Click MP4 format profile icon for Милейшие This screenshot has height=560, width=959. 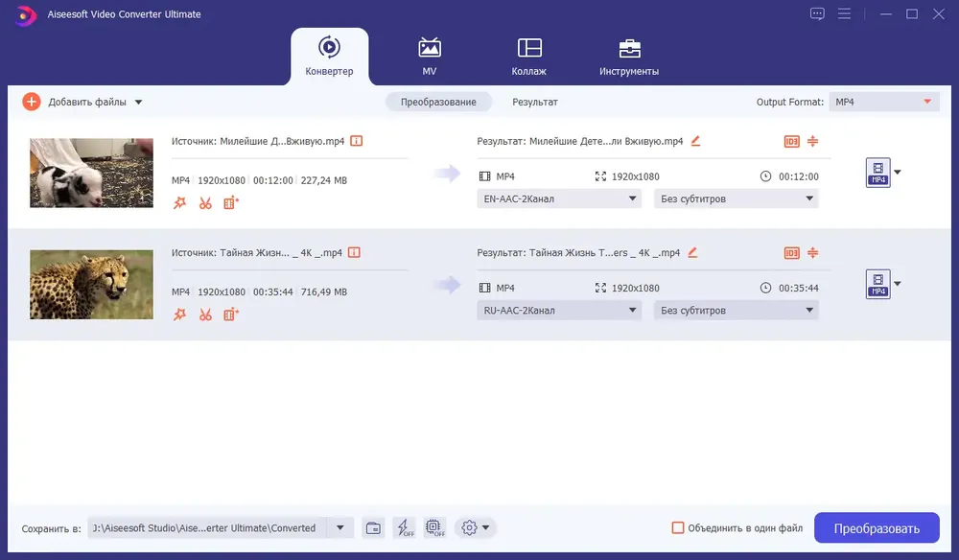(878, 173)
